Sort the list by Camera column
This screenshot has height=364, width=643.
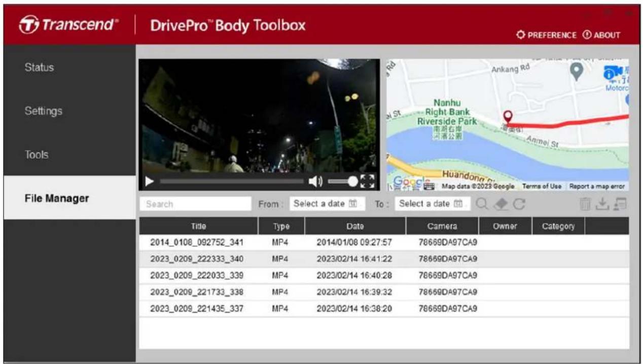pos(442,226)
